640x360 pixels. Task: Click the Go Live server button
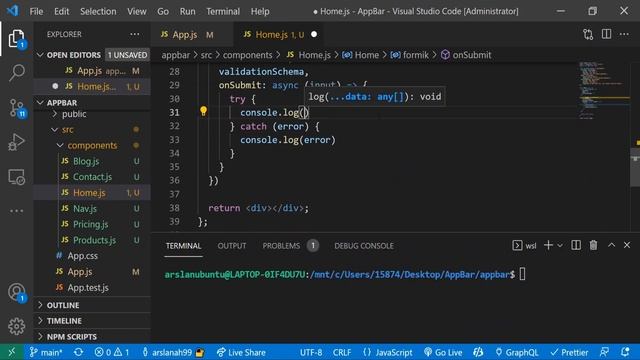443,352
